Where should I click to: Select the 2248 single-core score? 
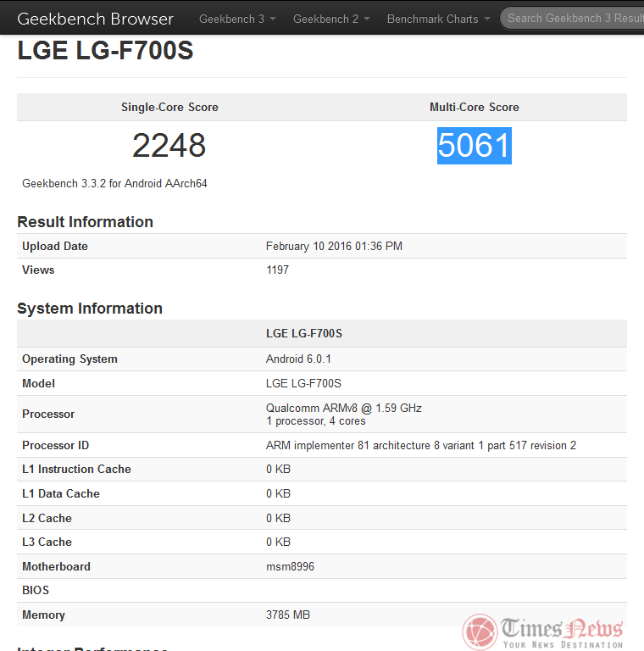point(169,146)
